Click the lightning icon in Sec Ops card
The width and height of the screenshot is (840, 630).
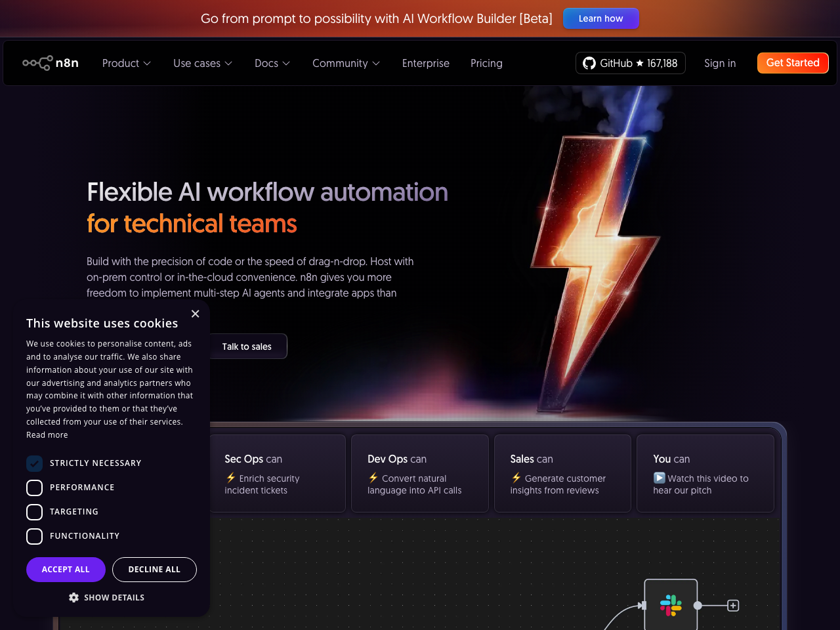230,478
